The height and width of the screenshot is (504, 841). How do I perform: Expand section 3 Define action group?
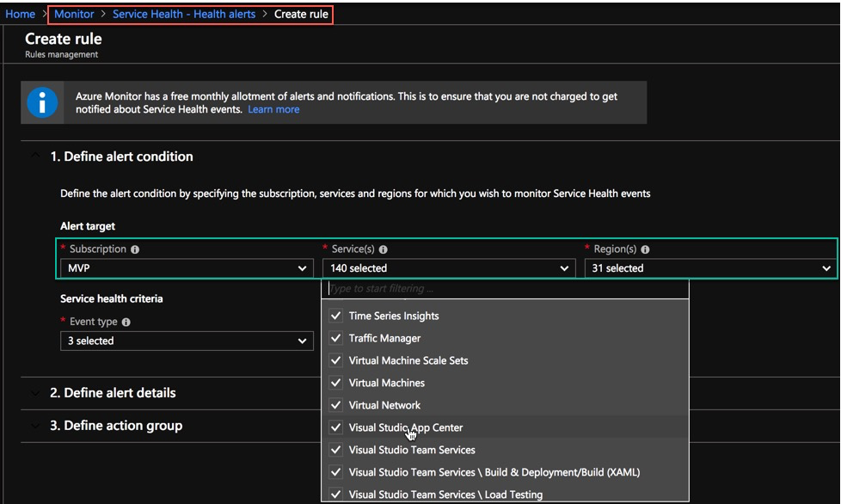[x=116, y=426]
